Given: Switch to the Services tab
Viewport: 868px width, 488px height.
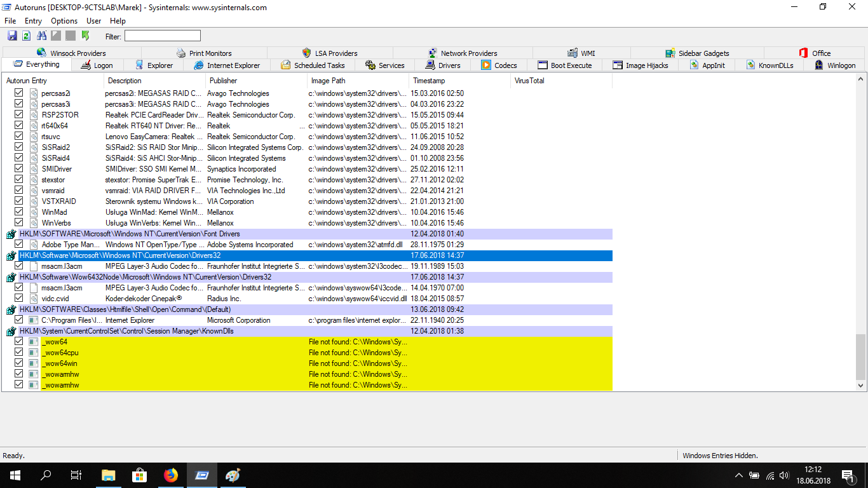Looking at the screenshot, I should pos(384,65).
